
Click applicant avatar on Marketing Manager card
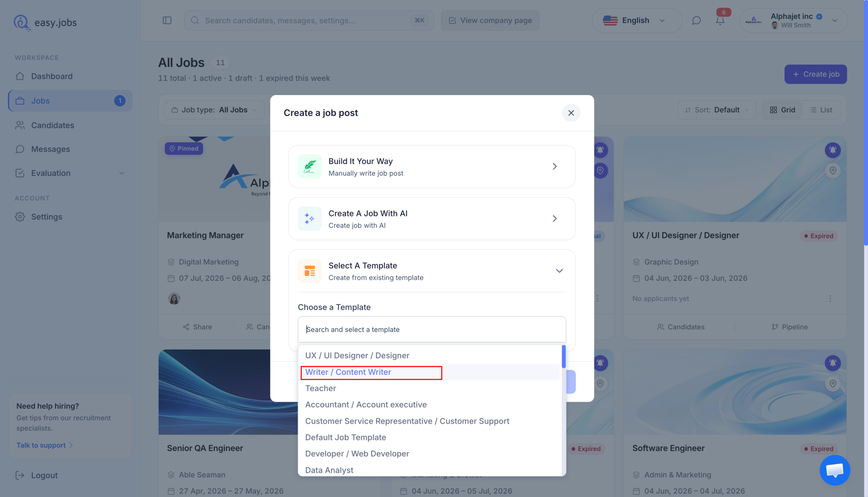(x=174, y=298)
